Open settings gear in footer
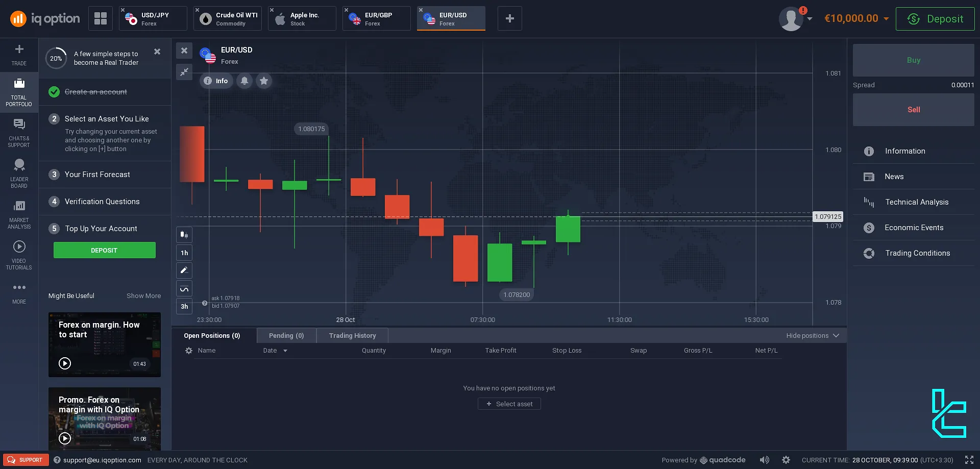The image size is (980, 469). pyautogui.click(x=786, y=460)
